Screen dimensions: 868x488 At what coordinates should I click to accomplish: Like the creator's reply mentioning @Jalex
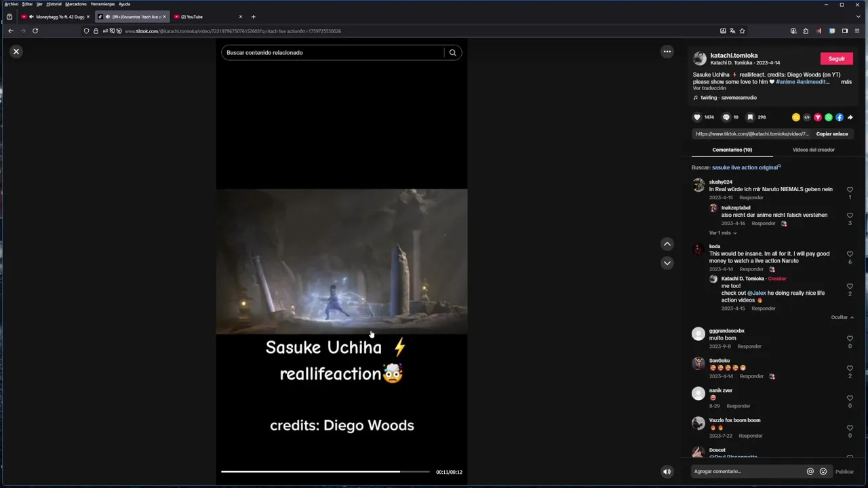850,287
